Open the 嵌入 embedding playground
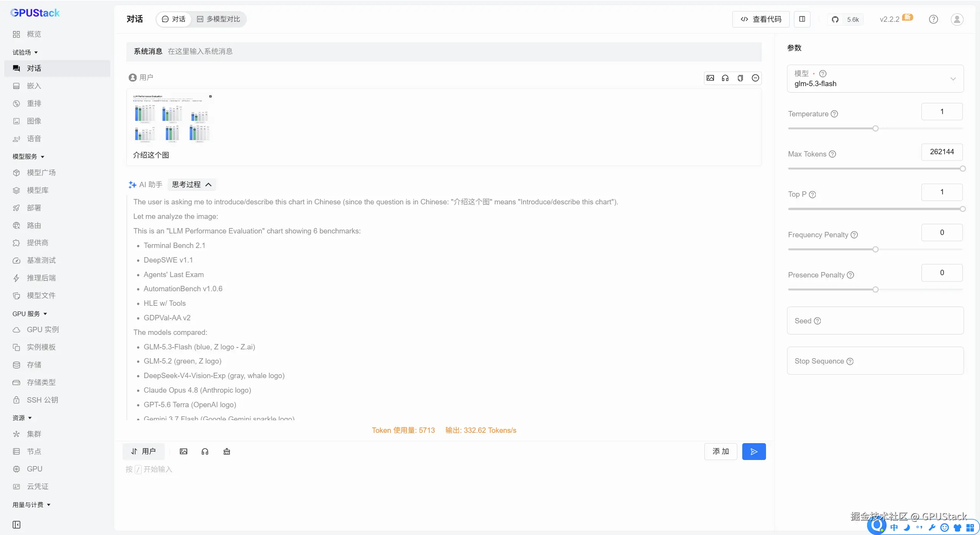The image size is (980, 535). point(57,86)
